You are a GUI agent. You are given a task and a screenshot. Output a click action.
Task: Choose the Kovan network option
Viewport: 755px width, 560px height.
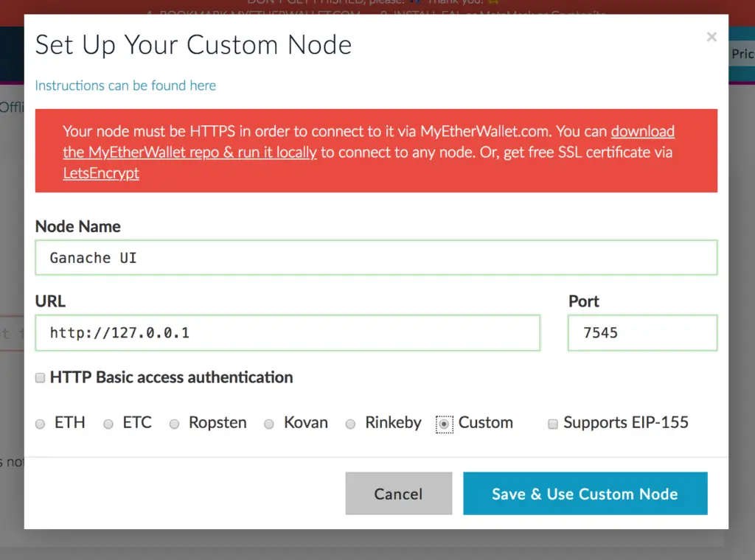(269, 424)
